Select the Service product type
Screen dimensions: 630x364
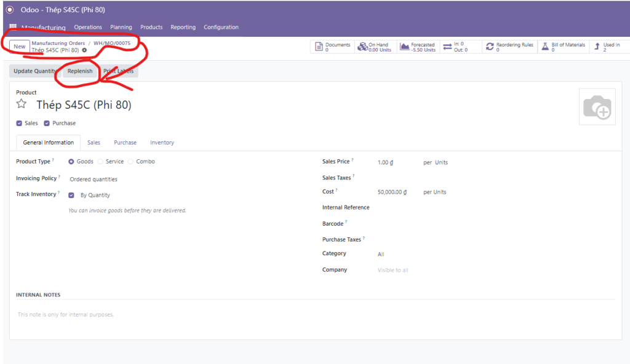[100, 162]
